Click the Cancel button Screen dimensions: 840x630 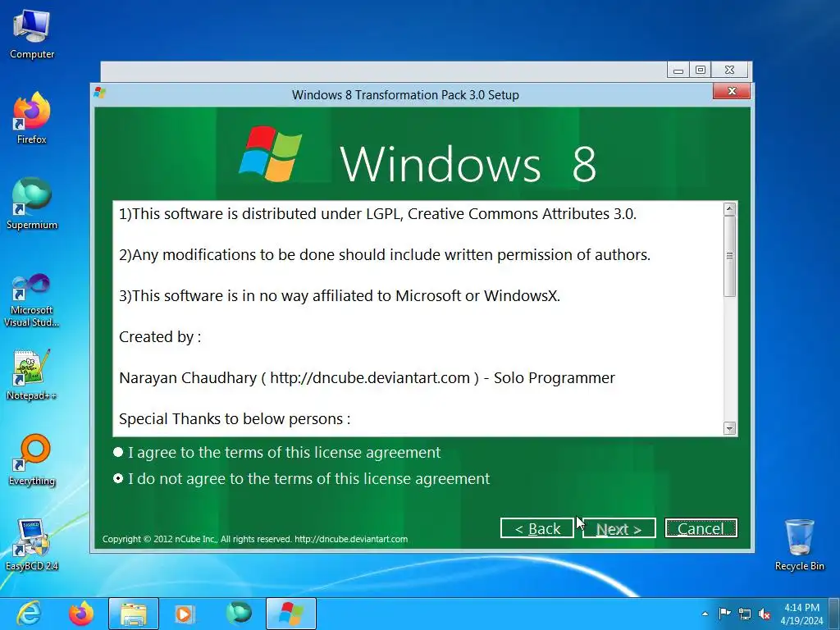pos(701,528)
